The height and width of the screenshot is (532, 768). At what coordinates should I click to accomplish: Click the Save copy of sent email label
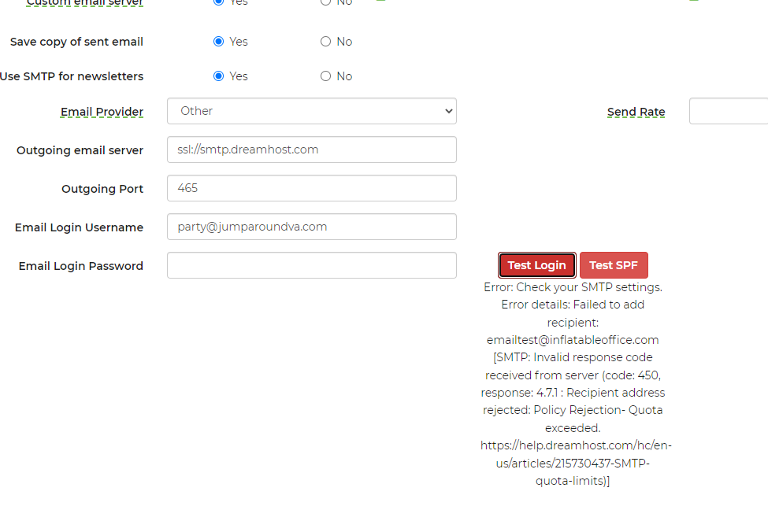click(x=76, y=42)
